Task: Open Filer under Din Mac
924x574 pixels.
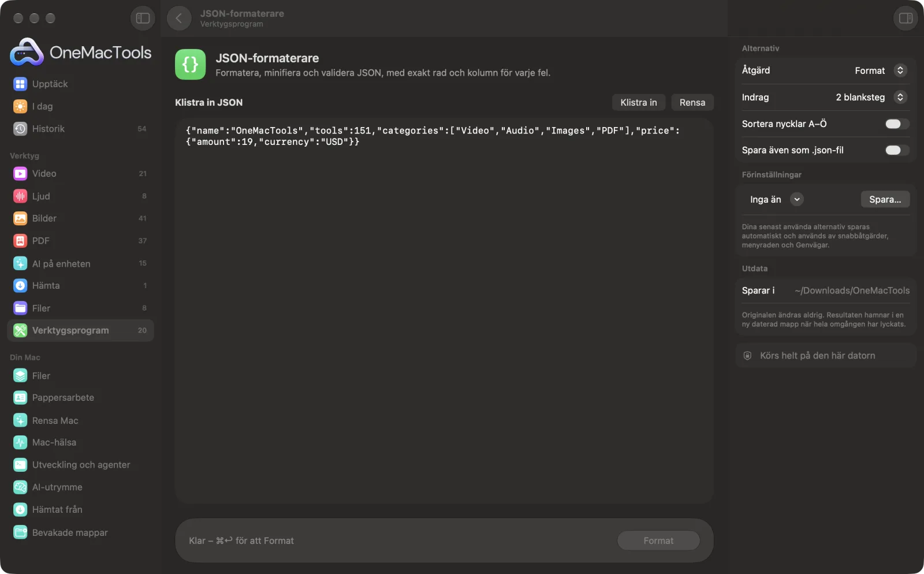Action: (80, 376)
